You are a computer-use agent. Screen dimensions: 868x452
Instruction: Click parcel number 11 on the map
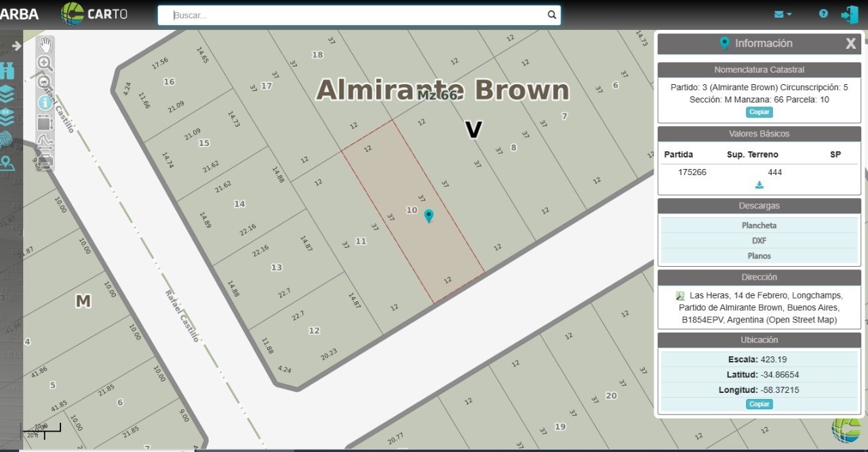click(361, 241)
